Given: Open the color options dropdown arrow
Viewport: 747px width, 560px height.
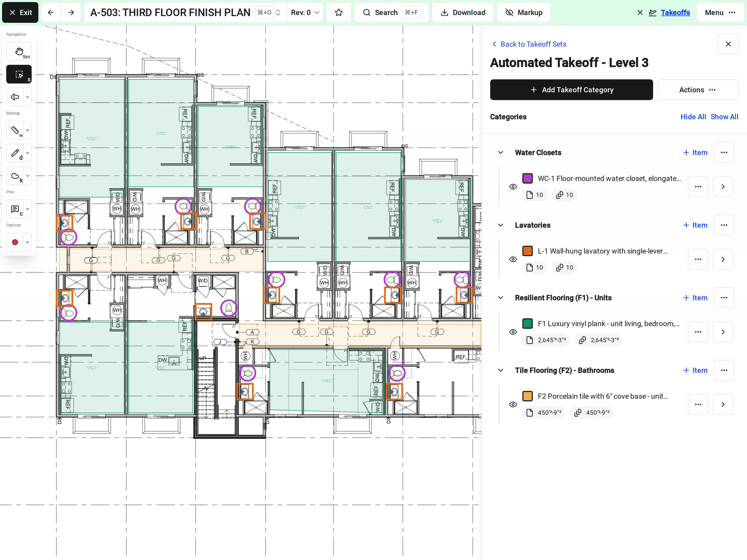Looking at the screenshot, I should pos(28,242).
